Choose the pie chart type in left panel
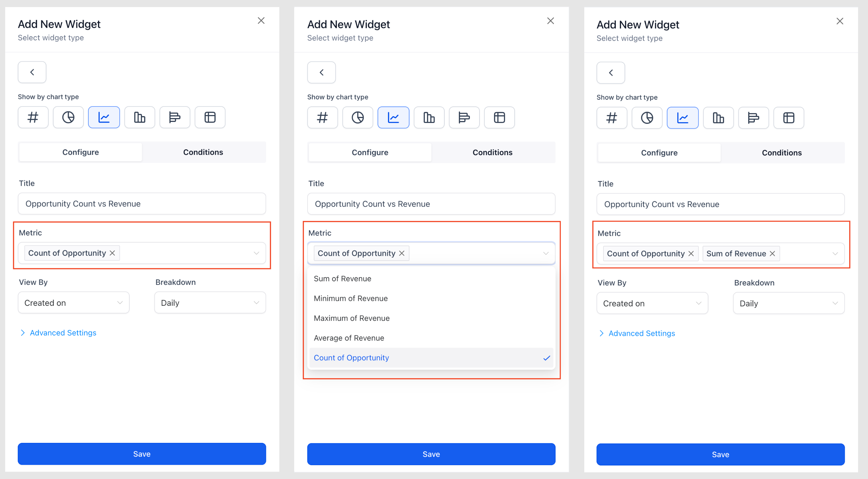This screenshot has width=868, height=479. coord(68,117)
